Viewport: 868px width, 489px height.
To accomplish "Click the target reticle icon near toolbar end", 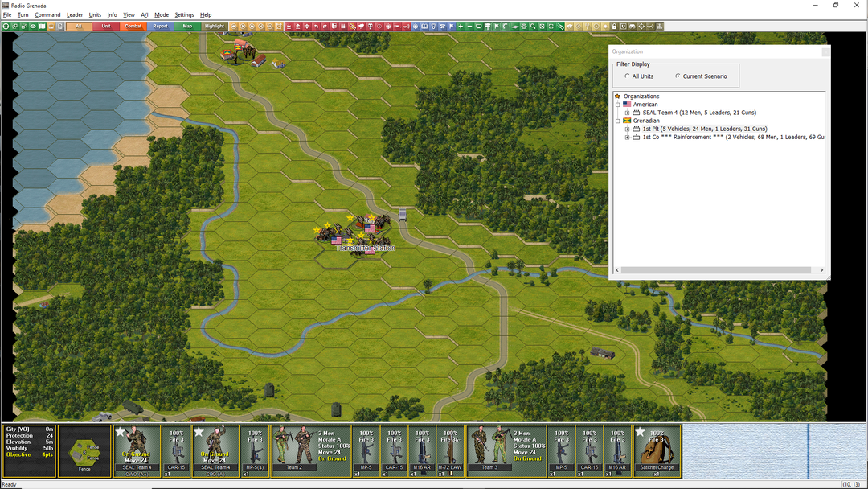I will click(x=641, y=26).
